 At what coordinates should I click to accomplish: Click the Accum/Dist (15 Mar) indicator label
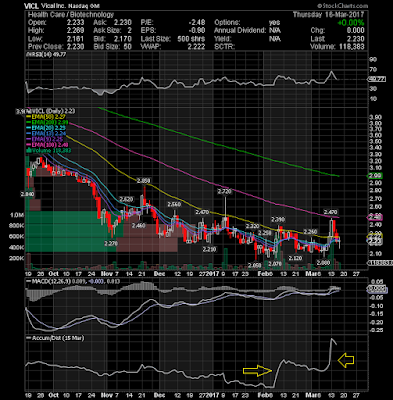point(55,338)
